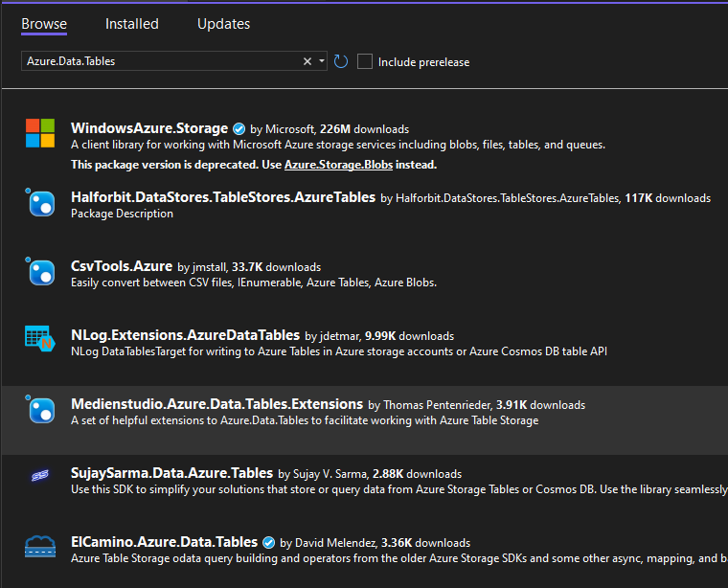The height and width of the screenshot is (588, 728).
Task: Switch to the Updates tab
Action: (x=224, y=24)
